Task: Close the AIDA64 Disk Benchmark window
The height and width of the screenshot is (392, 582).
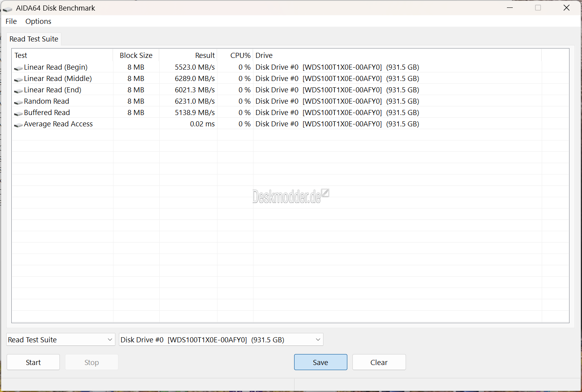Action: click(566, 8)
